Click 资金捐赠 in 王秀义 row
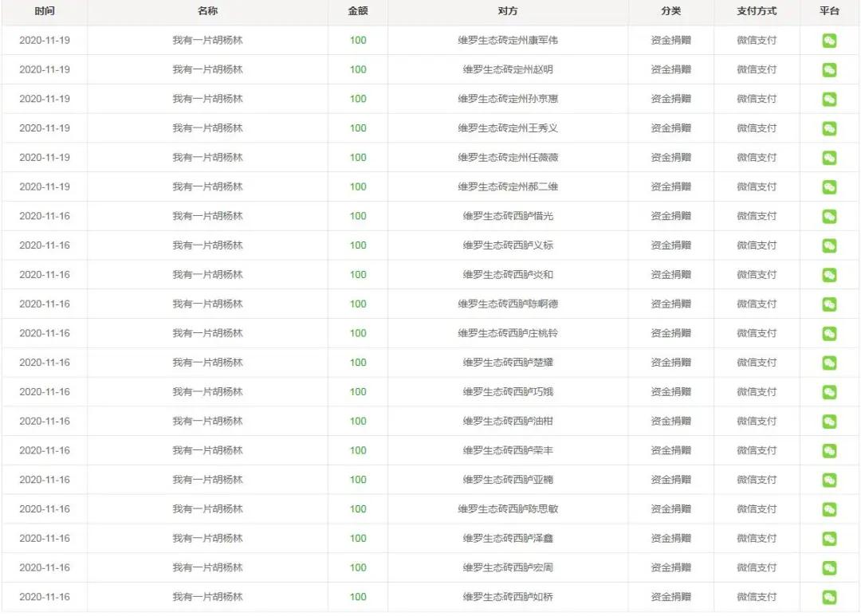 coord(671,128)
